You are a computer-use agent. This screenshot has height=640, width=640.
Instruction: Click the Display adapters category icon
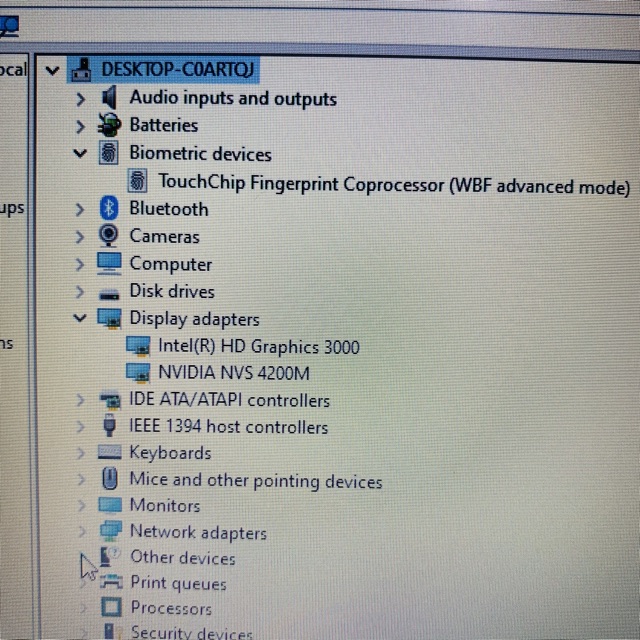click(109, 318)
